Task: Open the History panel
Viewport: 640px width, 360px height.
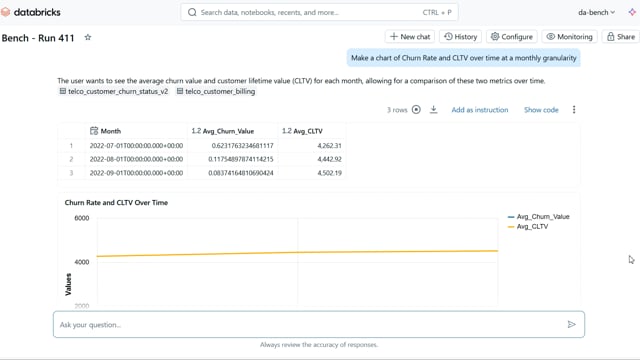Action: coord(460,37)
